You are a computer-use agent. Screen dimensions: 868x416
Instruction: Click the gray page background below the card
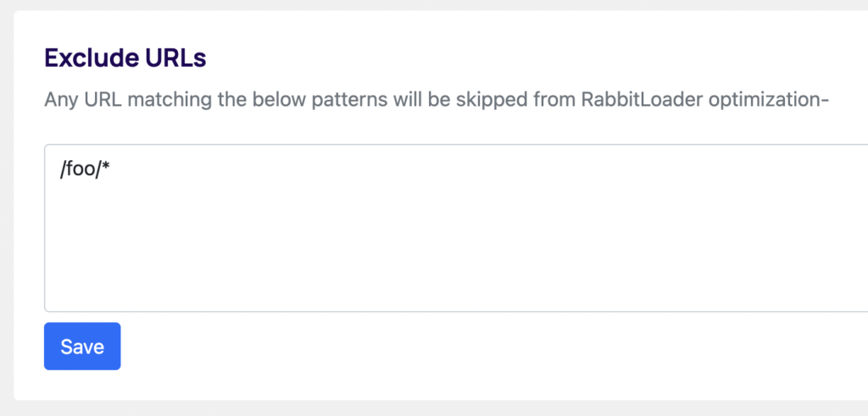pos(434,408)
